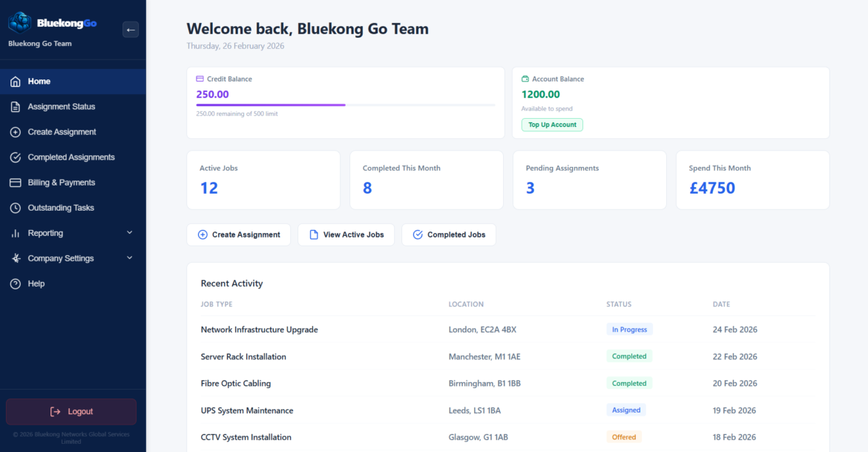This screenshot has height=452, width=868.
Task: Collapse the sidebar with the arrow button
Action: pos(131,30)
